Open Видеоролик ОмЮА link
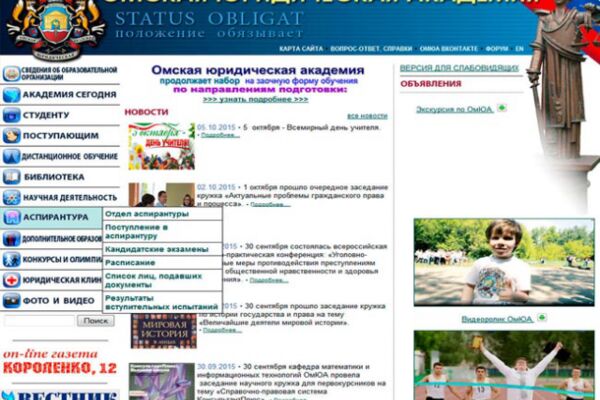 pyautogui.click(x=497, y=319)
